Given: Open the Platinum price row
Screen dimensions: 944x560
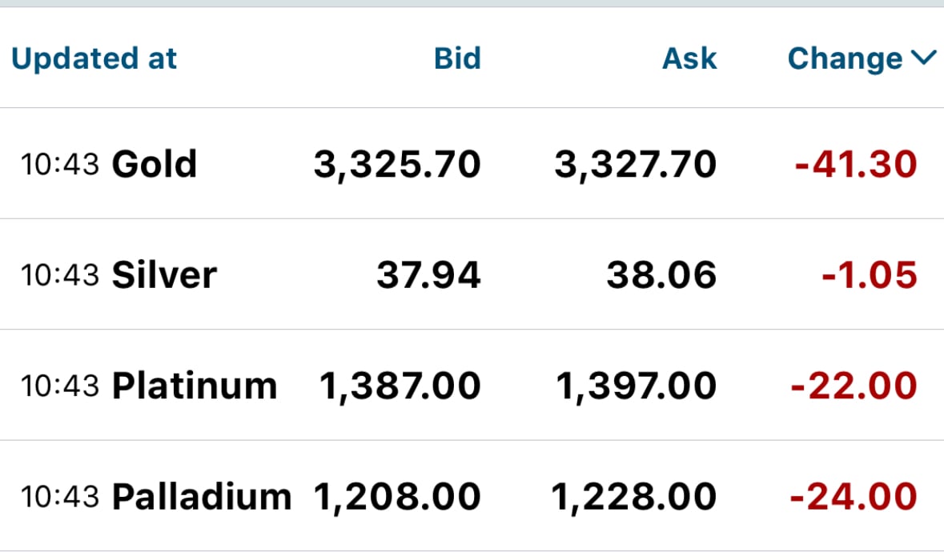Looking at the screenshot, I should [x=472, y=385].
